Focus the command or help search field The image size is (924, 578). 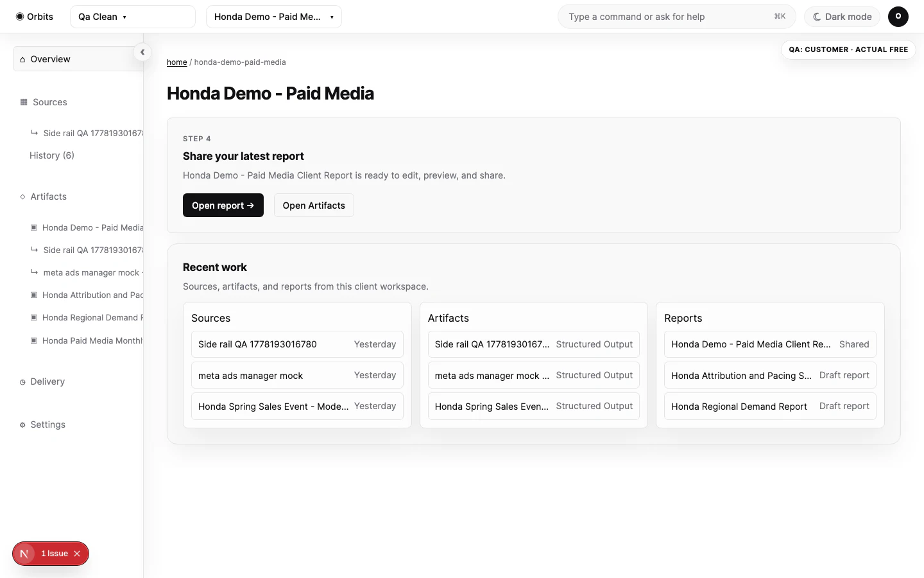coord(677,17)
